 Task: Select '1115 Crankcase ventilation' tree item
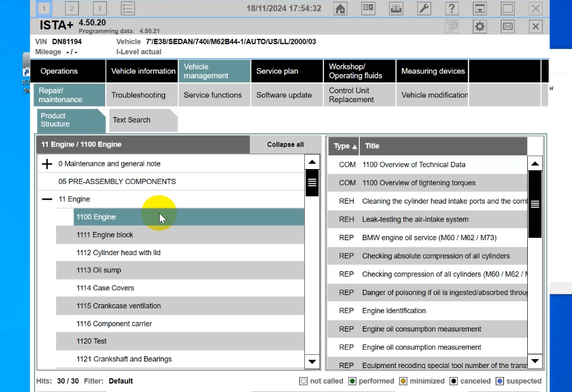click(180, 306)
